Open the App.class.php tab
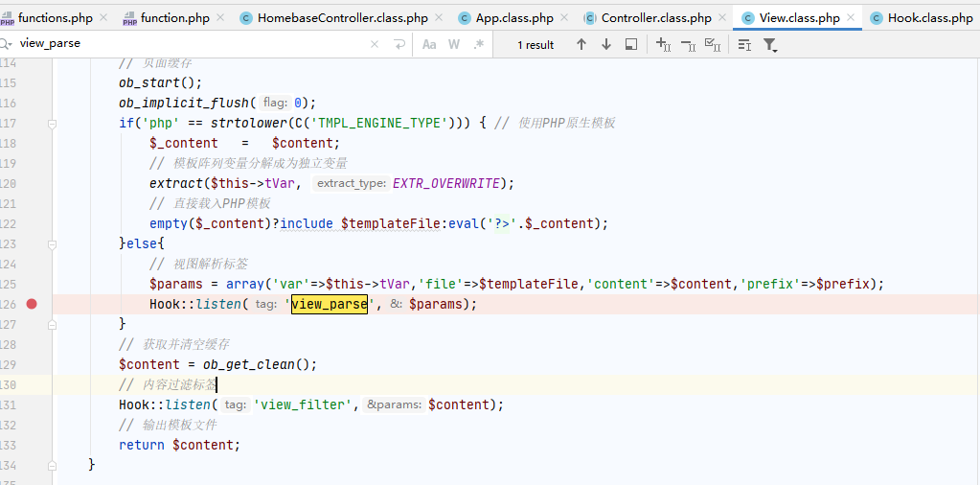The image size is (980, 485). pos(514,17)
